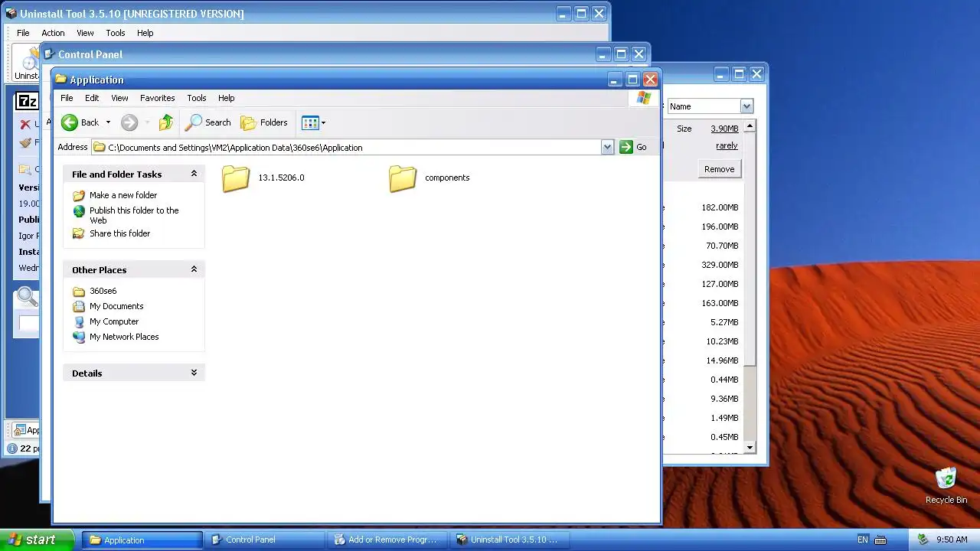Expand the Details panel
Viewport: 980px width, 551px height.
point(194,373)
